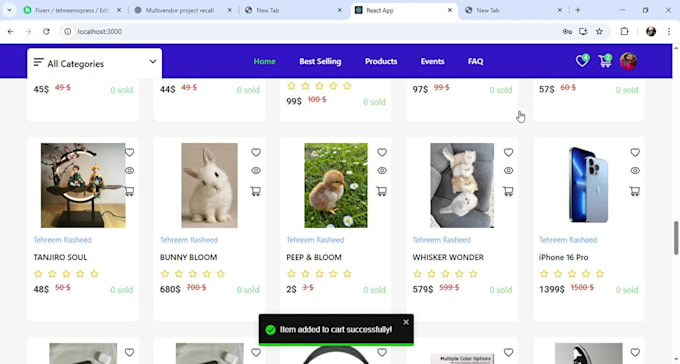Open Best Selling navigation item

click(320, 61)
